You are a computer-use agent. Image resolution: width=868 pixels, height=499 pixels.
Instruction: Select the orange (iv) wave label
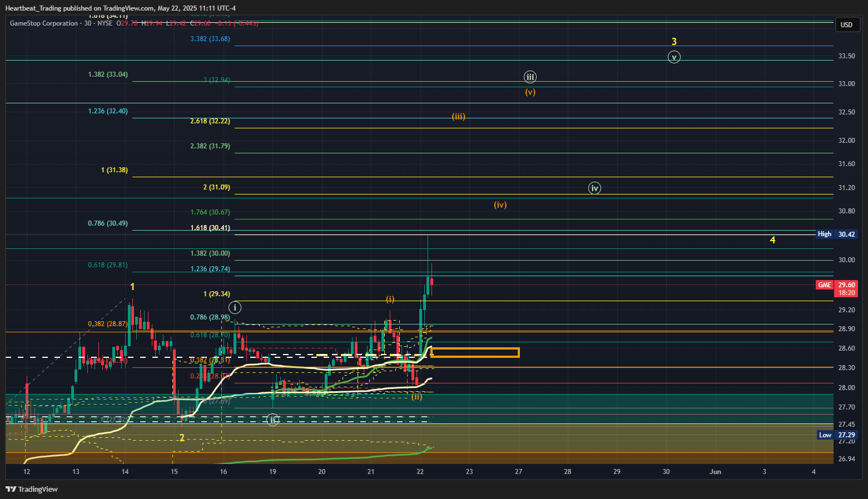click(500, 205)
